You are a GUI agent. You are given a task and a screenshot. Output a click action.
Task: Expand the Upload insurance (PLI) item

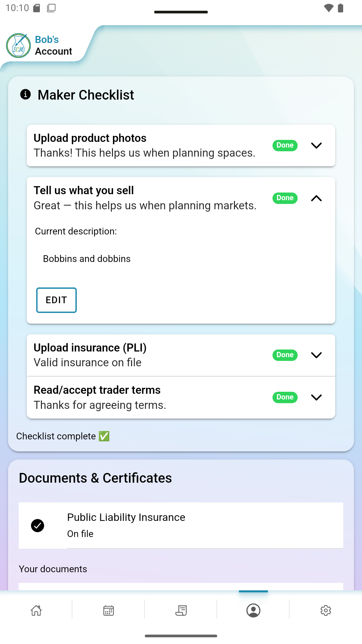click(x=316, y=355)
